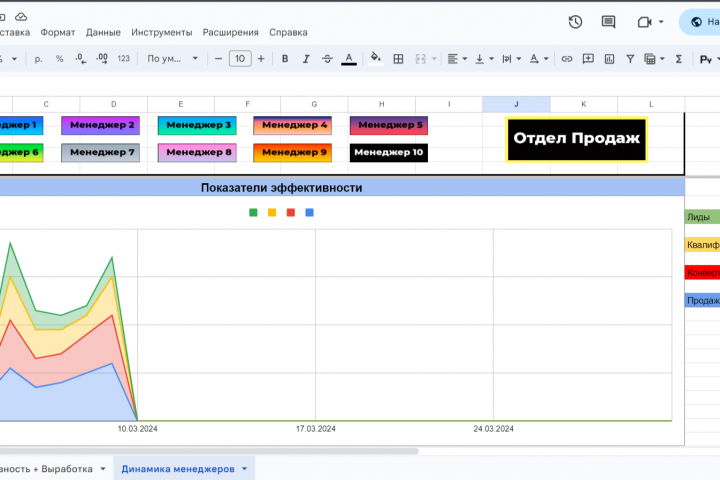Click the Менеджер 10 button
The height and width of the screenshot is (480, 720).
(x=389, y=153)
